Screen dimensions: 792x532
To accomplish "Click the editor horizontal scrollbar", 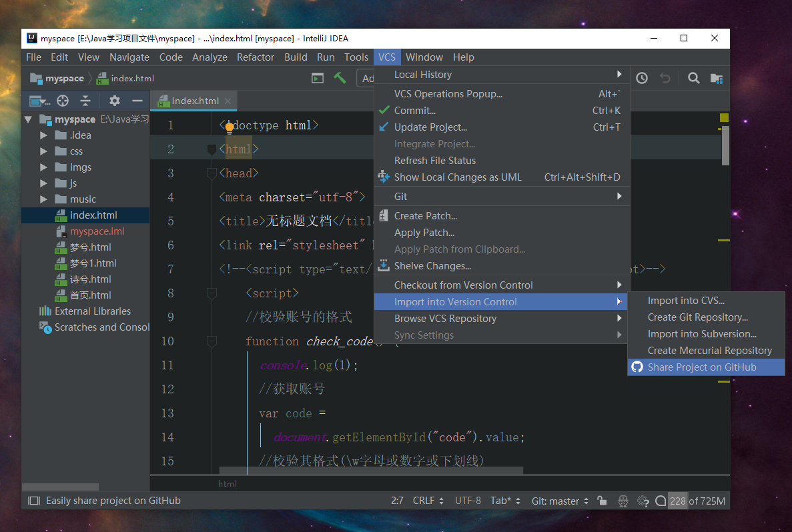I will pyautogui.click(x=371, y=471).
